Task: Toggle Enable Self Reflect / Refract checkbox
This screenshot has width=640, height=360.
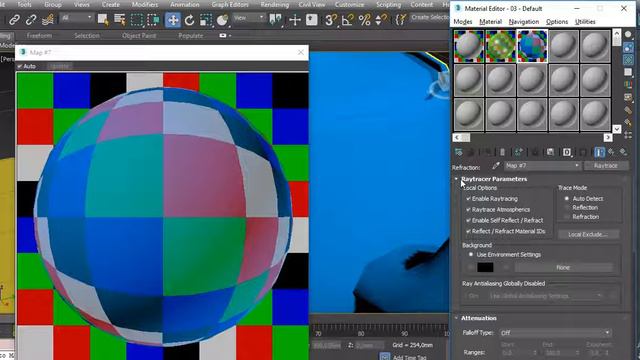Action: click(469, 220)
